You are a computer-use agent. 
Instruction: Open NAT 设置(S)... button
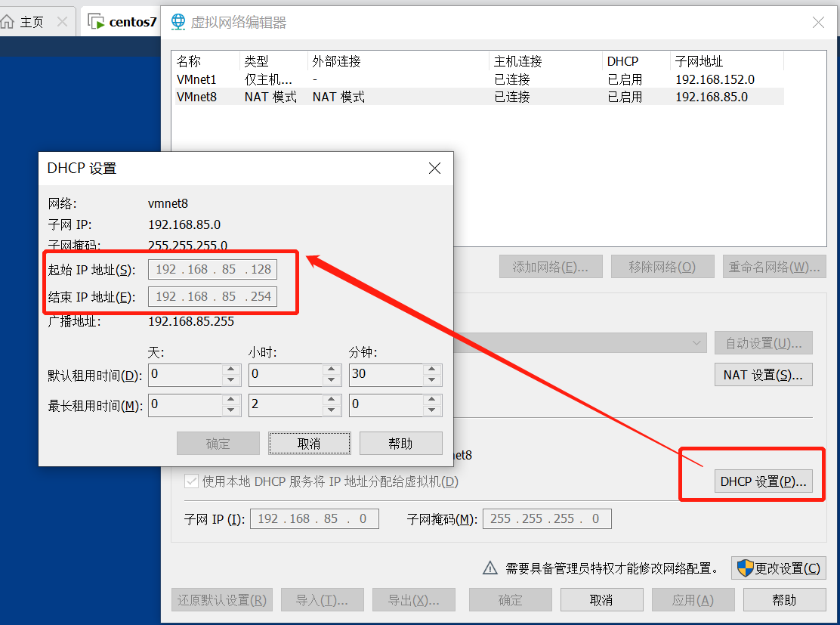(764, 375)
